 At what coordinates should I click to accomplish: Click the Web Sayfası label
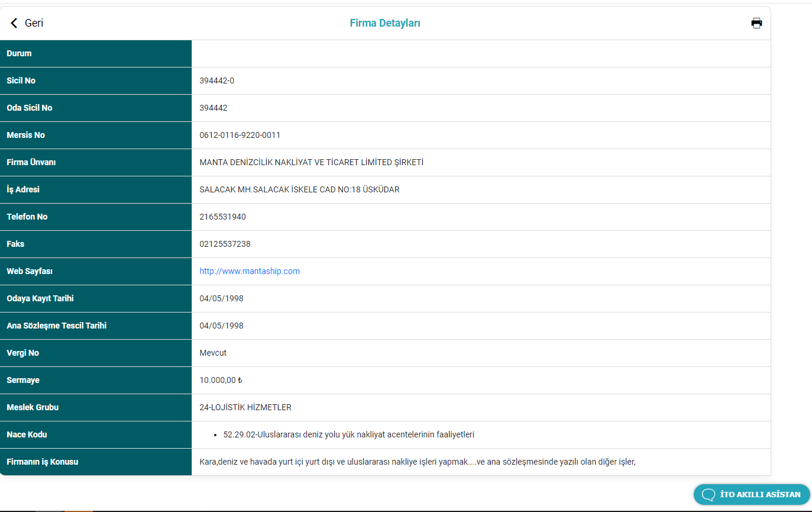click(30, 271)
